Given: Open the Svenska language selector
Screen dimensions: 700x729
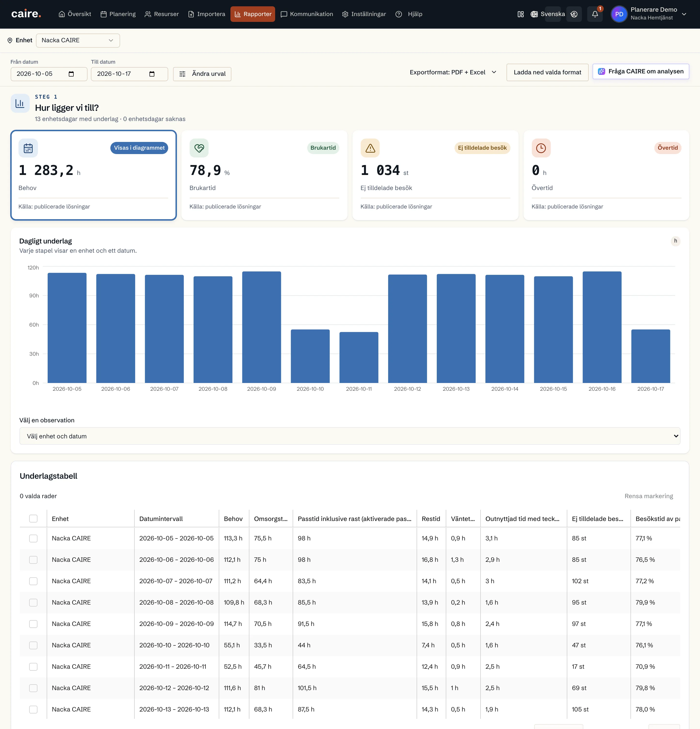Looking at the screenshot, I should pyautogui.click(x=548, y=14).
